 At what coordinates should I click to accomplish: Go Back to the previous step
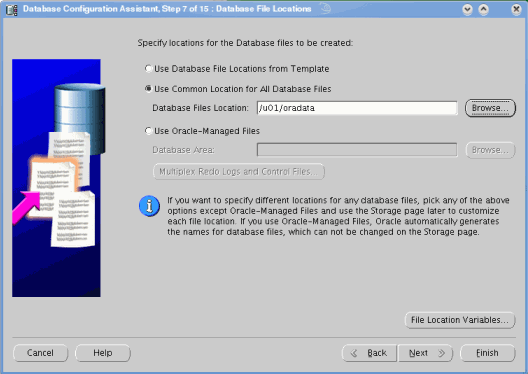369,353
